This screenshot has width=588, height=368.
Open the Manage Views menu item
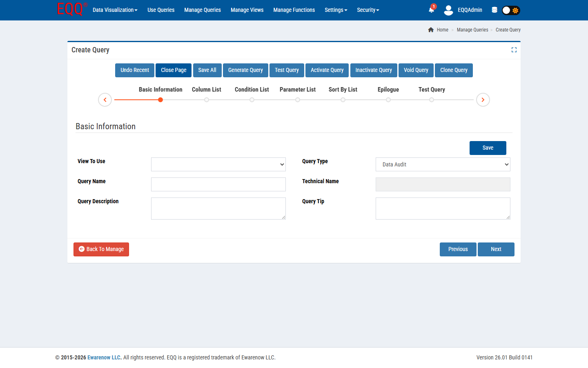pos(247,10)
